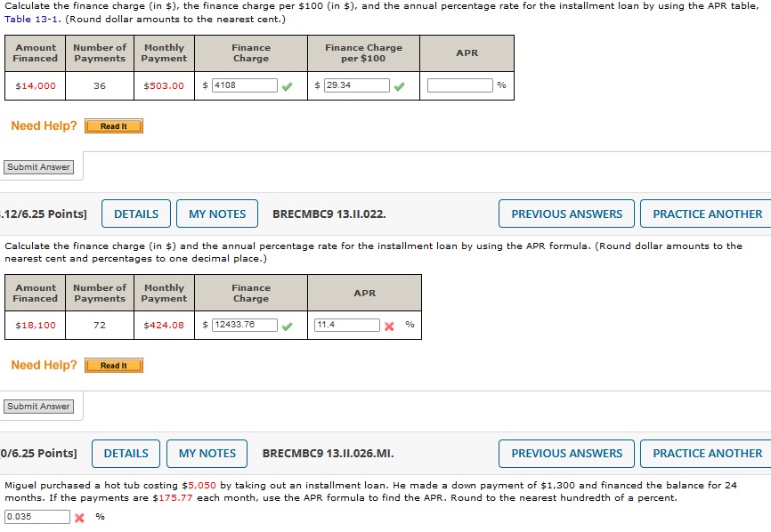This screenshot has width=771, height=532.
Task: Click Submit Answer for the first problem
Action: click(38, 166)
